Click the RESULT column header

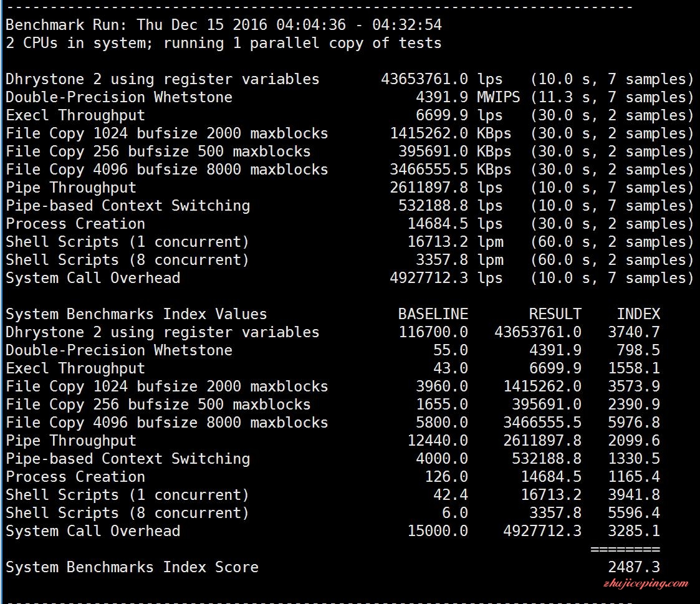[555, 314]
